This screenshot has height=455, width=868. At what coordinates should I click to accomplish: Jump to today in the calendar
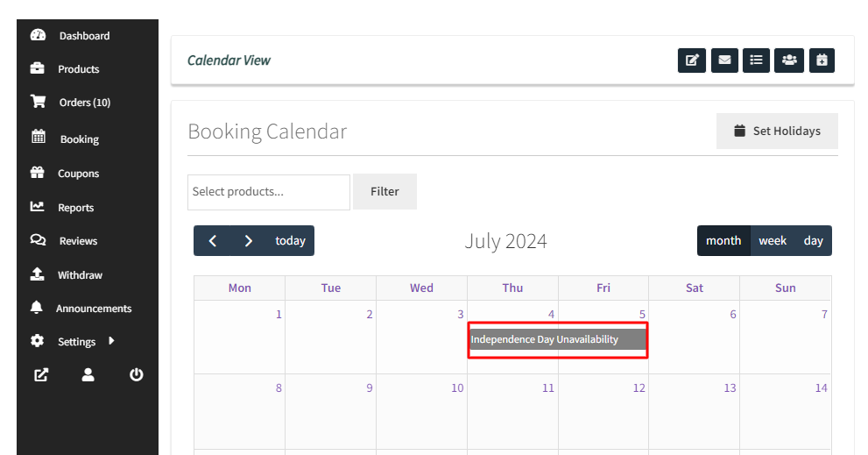pyautogui.click(x=291, y=240)
